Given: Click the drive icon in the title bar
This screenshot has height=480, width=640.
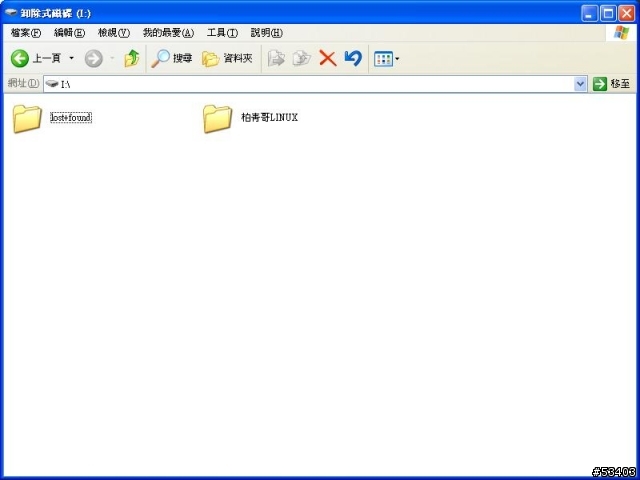Looking at the screenshot, I should point(11,13).
